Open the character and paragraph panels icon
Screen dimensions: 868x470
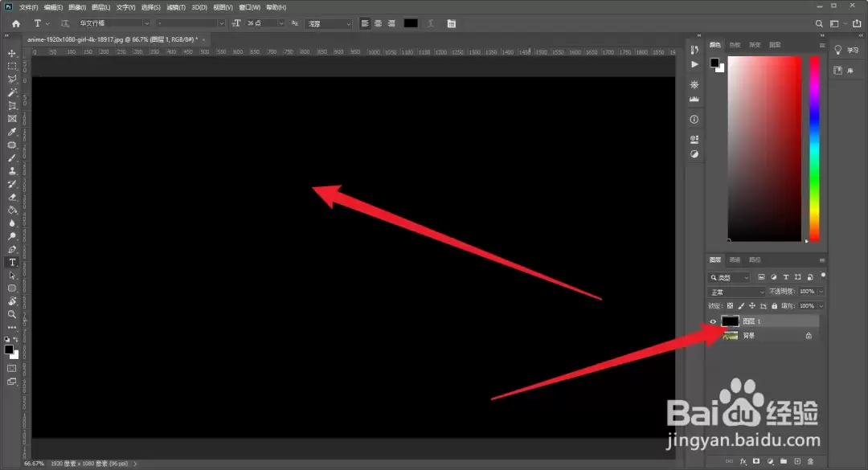click(452, 24)
